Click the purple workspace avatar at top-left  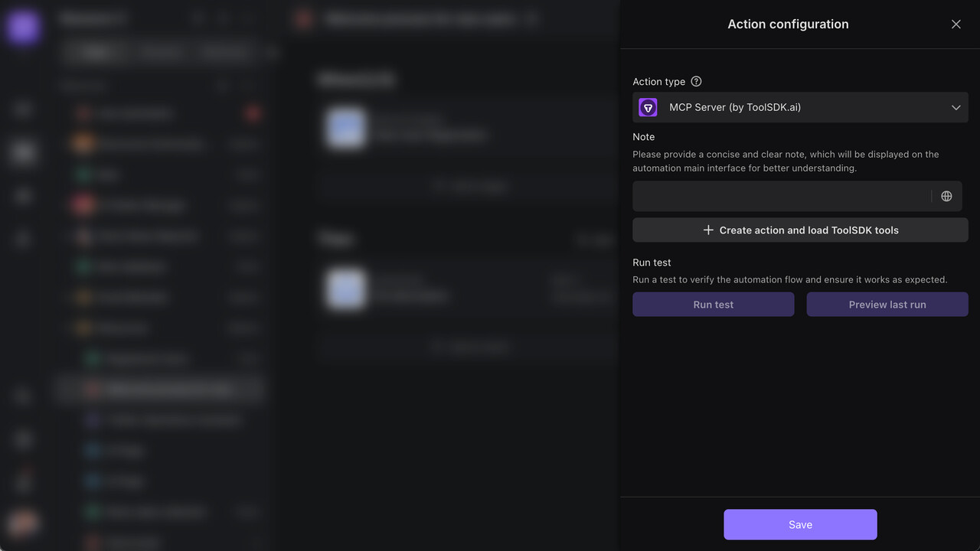23,28
